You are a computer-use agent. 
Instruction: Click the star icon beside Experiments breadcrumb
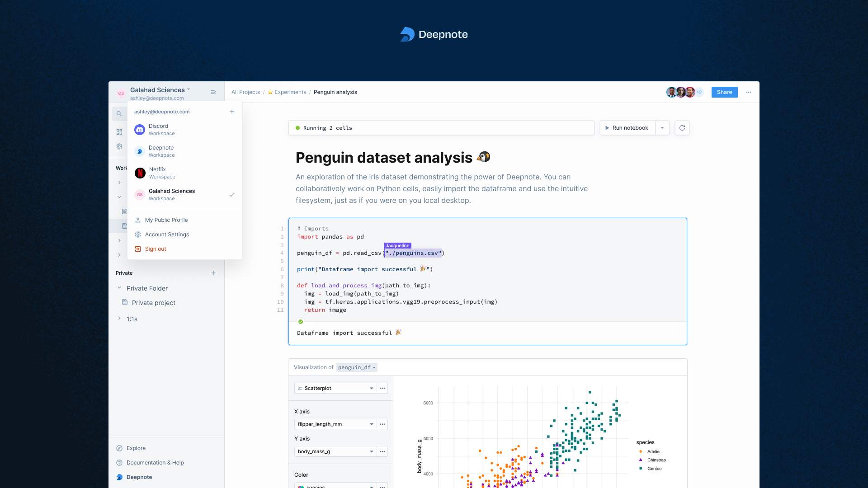[270, 92]
